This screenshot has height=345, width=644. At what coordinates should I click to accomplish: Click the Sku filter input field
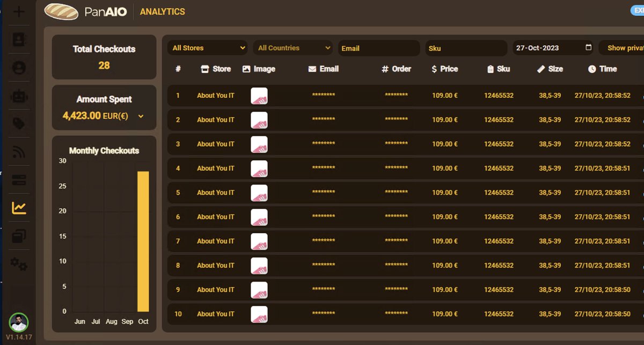(466, 48)
